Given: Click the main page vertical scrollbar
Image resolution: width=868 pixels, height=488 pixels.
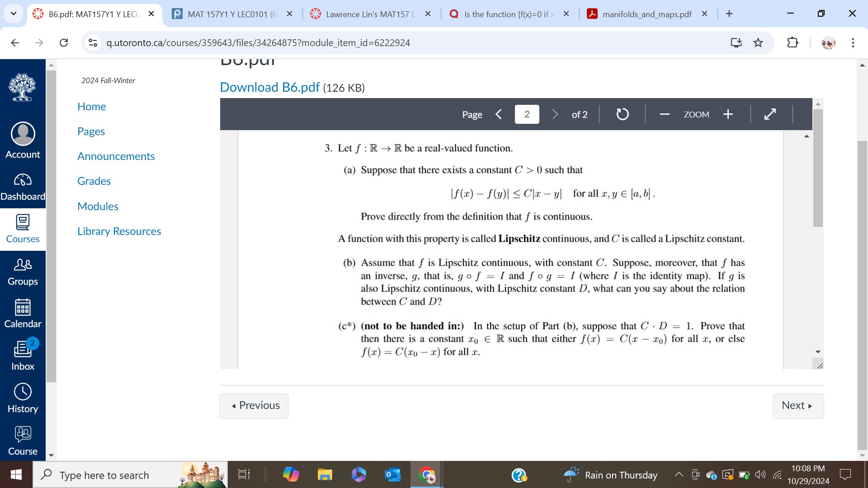Looking at the screenshot, I should [862, 295].
